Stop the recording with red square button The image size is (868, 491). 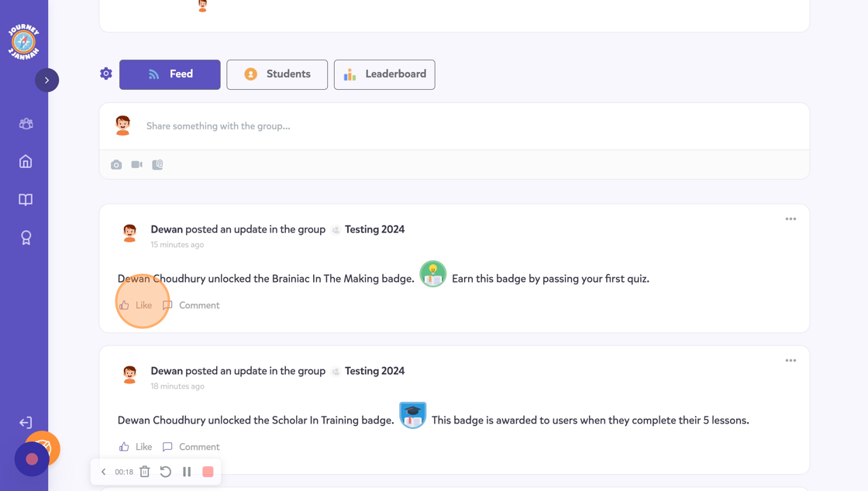tap(208, 472)
